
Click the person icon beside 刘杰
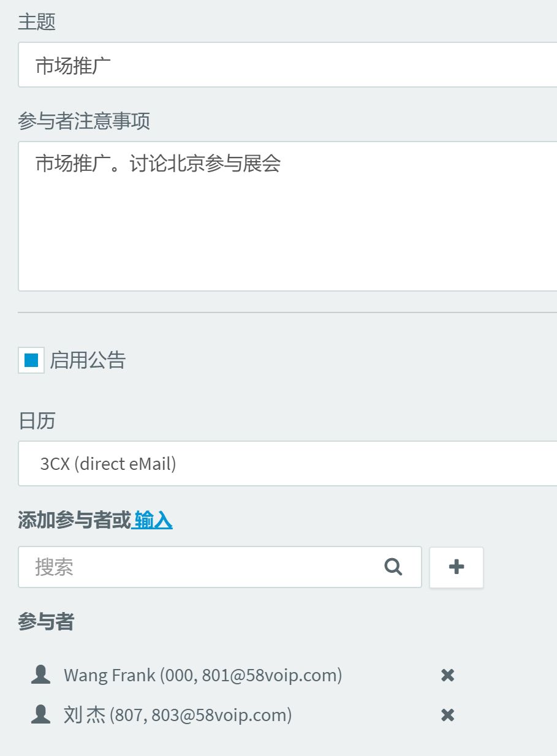[x=40, y=714]
